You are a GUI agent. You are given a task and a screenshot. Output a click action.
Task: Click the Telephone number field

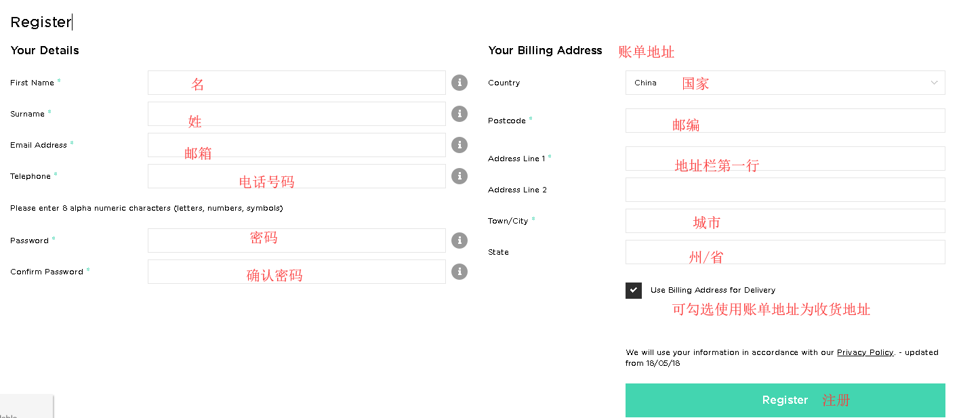[x=296, y=176]
